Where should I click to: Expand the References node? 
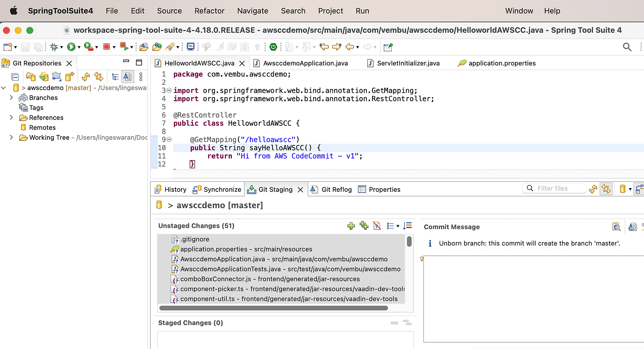[11, 118]
